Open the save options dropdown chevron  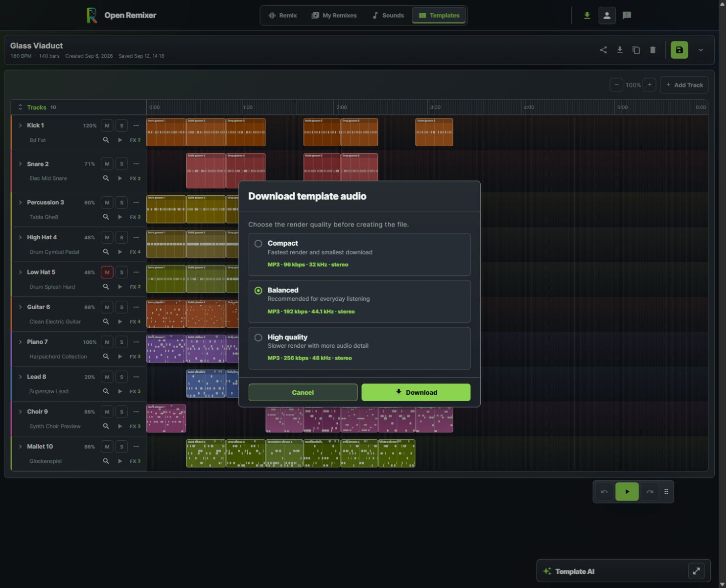pyautogui.click(x=701, y=50)
